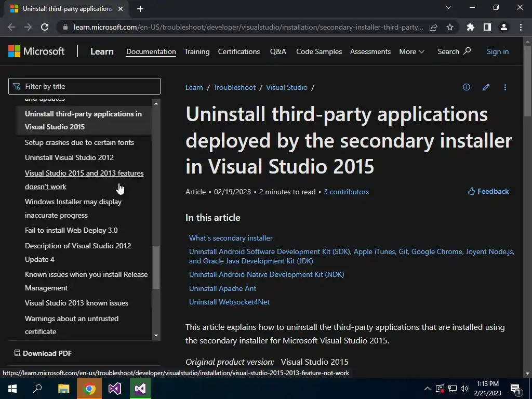The height and width of the screenshot is (399, 532).
Task: Click the browser forward arrow
Action: click(x=28, y=27)
